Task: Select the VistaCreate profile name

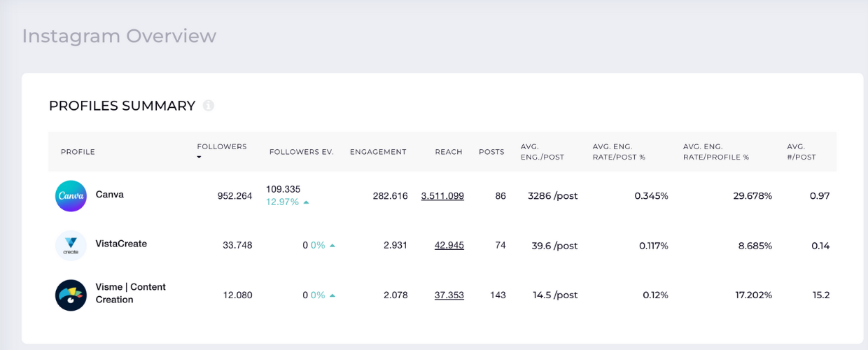Action: coord(121,244)
